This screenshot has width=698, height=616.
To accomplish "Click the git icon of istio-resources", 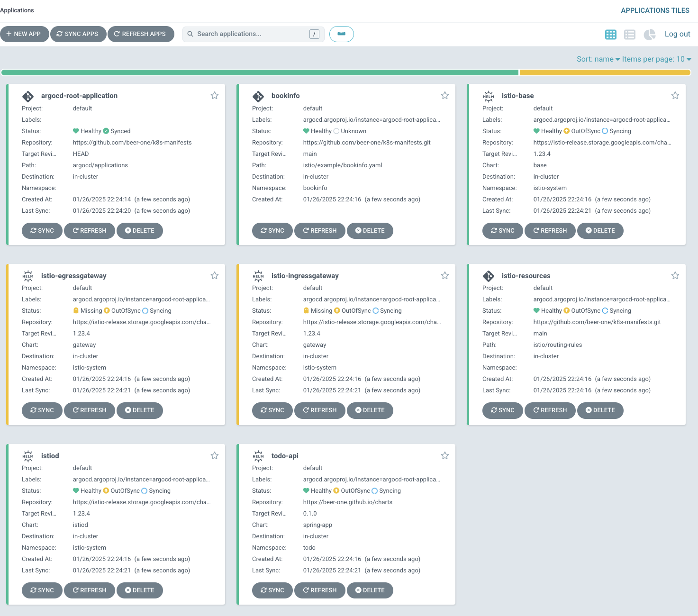I will click(x=489, y=276).
